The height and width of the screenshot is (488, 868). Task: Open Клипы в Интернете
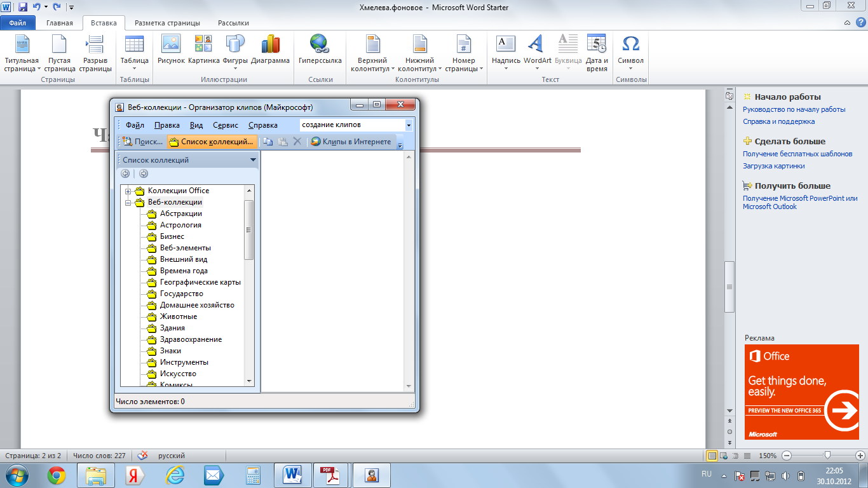point(351,142)
